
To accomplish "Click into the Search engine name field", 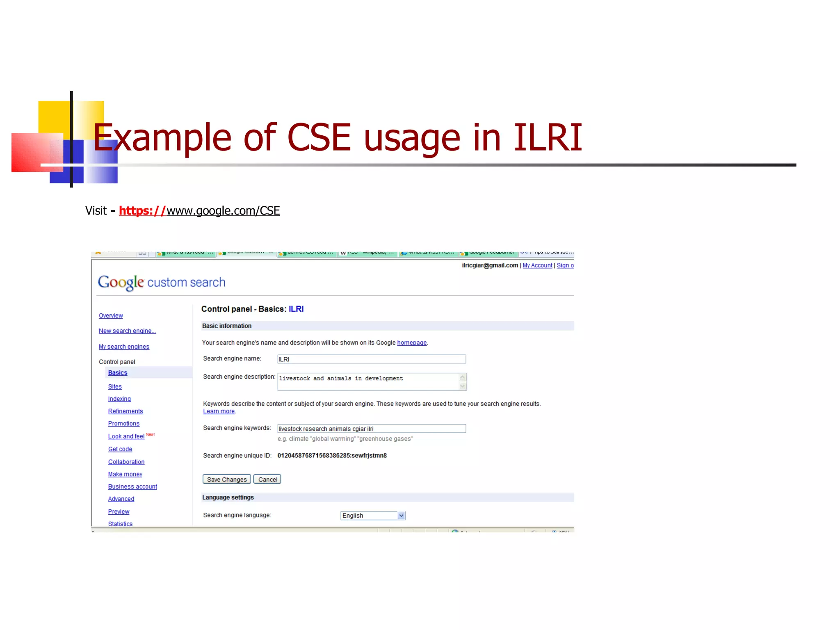I will (x=371, y=359).
